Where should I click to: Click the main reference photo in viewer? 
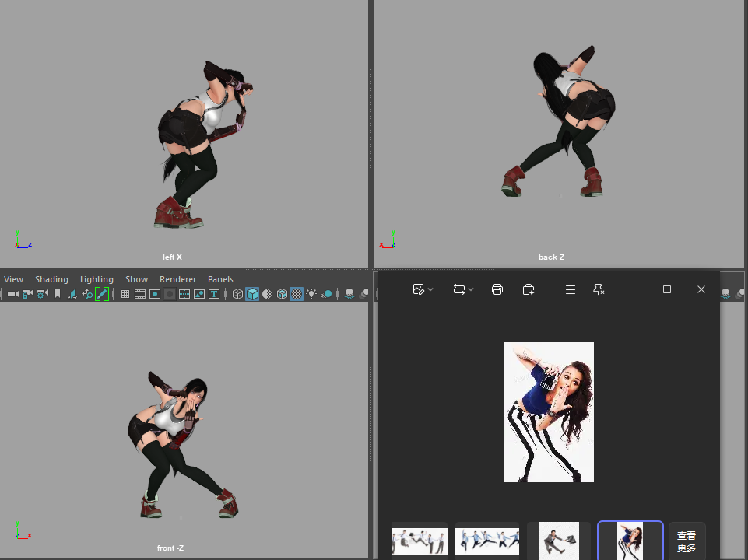point(549,412)
